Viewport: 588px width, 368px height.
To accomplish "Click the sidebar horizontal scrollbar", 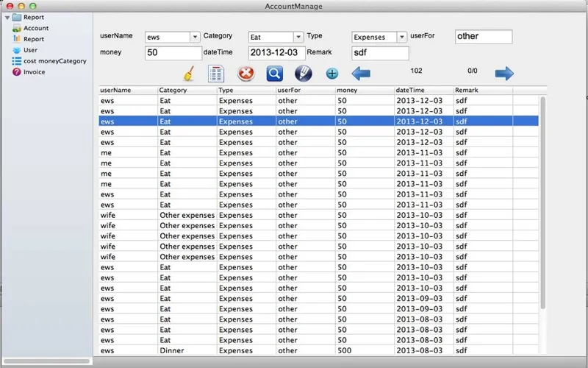I will (x=47, y=361).
